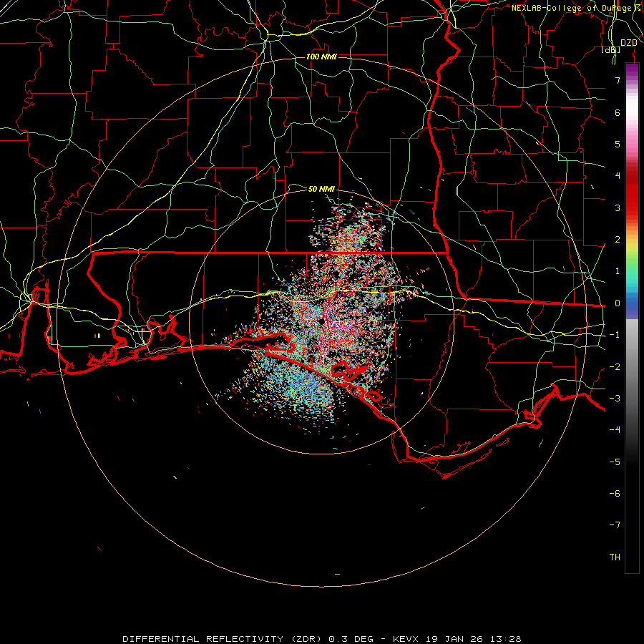
Task: Click the -1 value on the scale
Action: (x=615, y=335)
